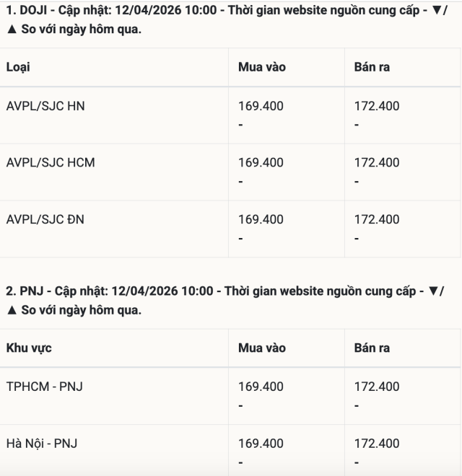The image size is (462, 476).
Task: Click the buy price for AVPL/SJC ĐN
Action: (261, 219)
